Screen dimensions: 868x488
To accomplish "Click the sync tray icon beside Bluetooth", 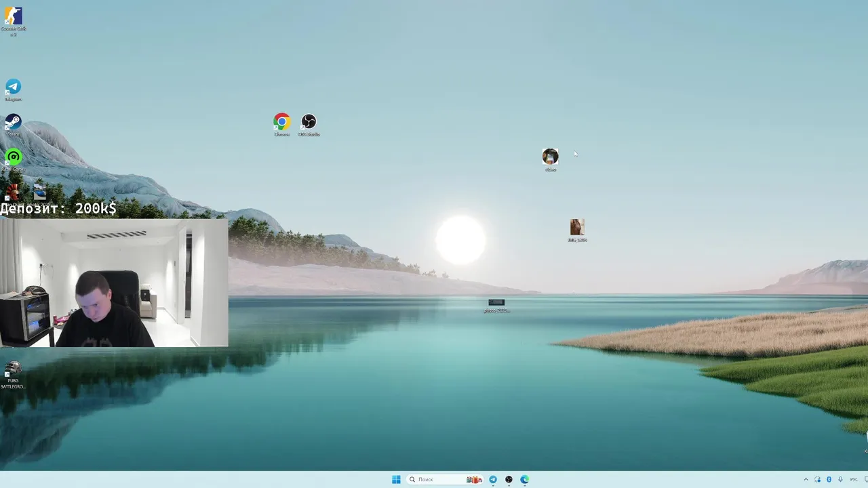I will pyautogui.click(x=817, y=479).
